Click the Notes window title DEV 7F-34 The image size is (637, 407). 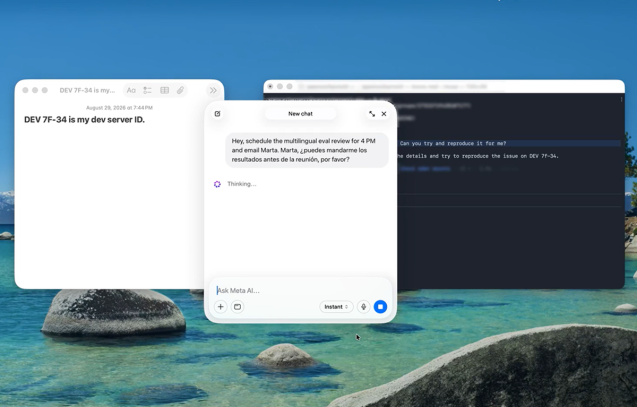(x=87, y=90)
